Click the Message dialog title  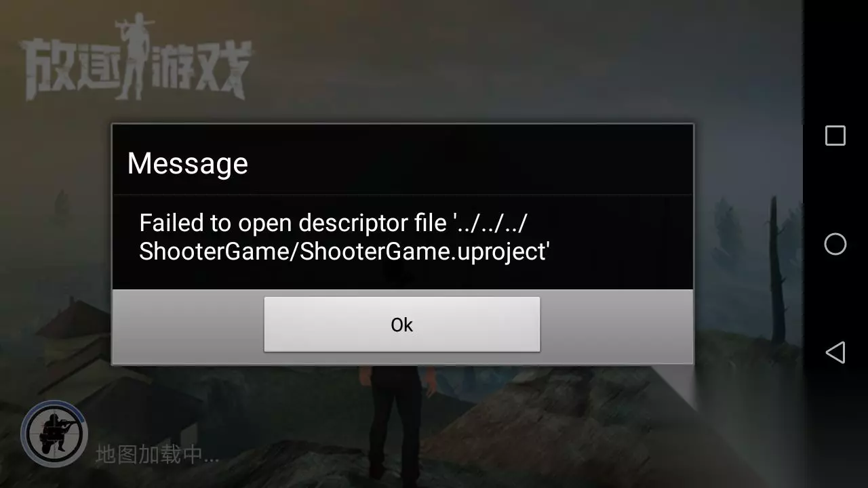tap(188, 163)
